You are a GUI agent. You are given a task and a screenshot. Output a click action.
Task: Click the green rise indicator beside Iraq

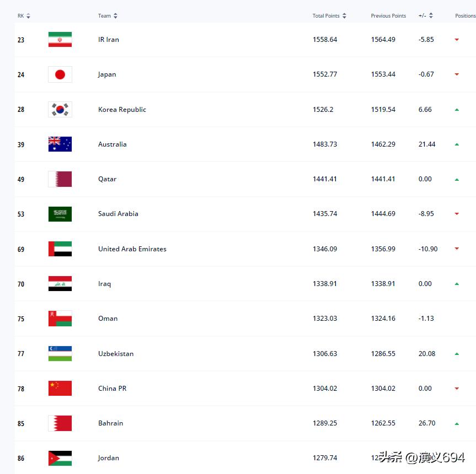tap(457, 284)
